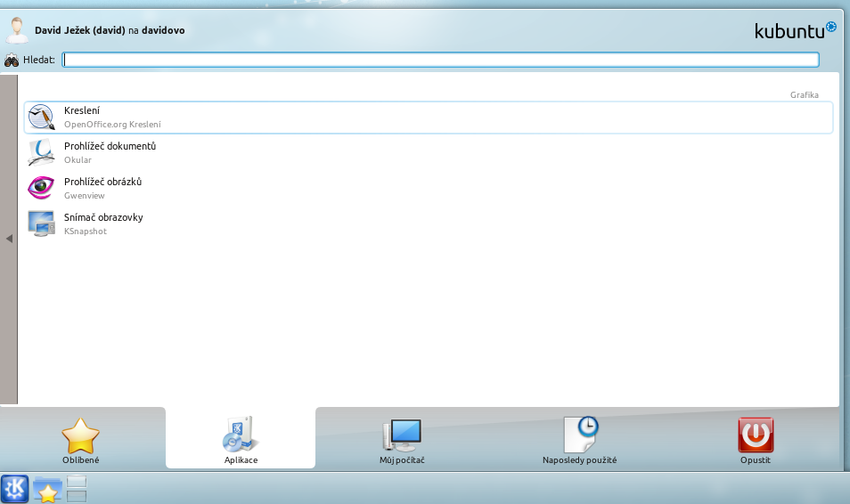The height and width of the screenshot is (504, 850).
Task: Open the Kreslení OpenOffice.org Draw icon
Action: [41, 117]
